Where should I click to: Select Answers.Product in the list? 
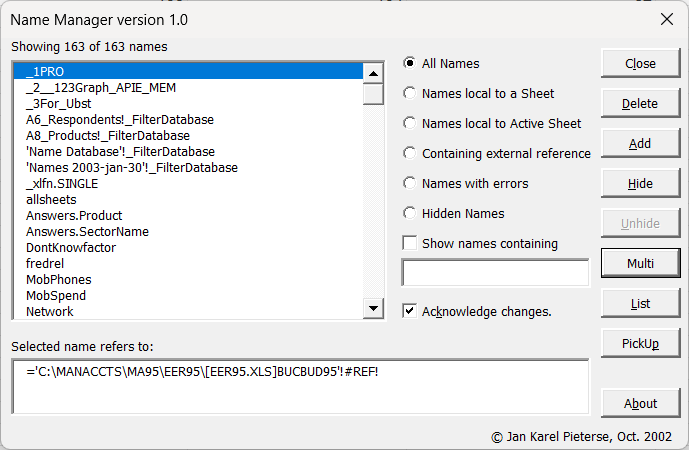pos(189,215)
